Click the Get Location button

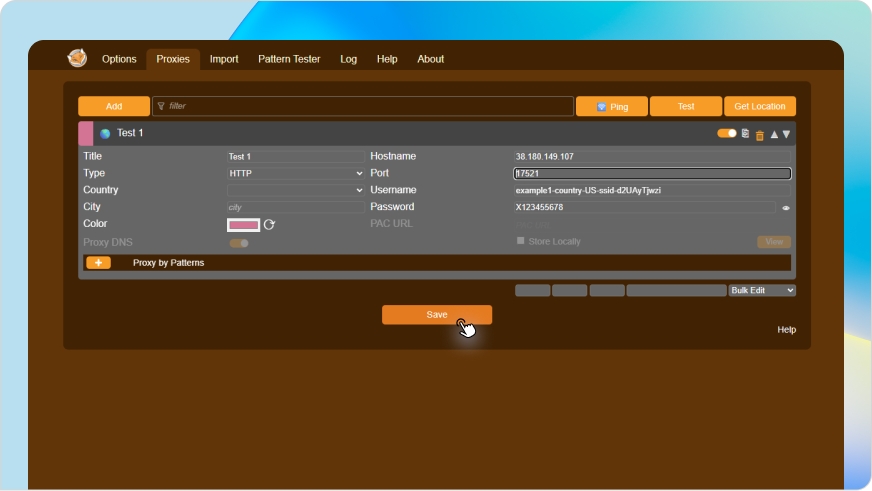coord(760,106)
